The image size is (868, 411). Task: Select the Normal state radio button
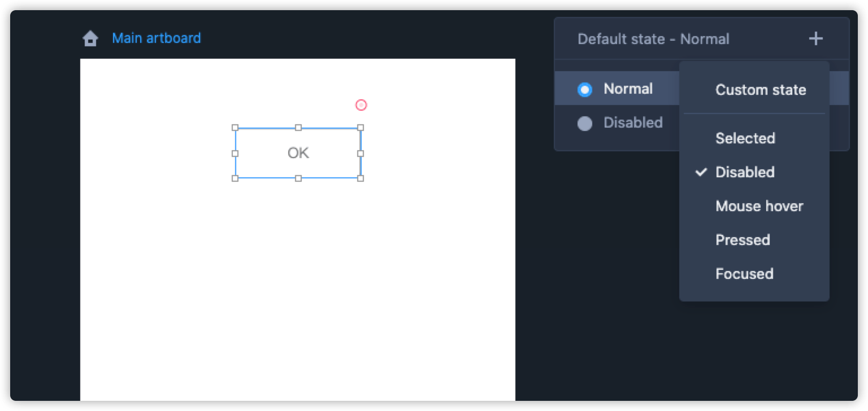(x=585, y=89)
